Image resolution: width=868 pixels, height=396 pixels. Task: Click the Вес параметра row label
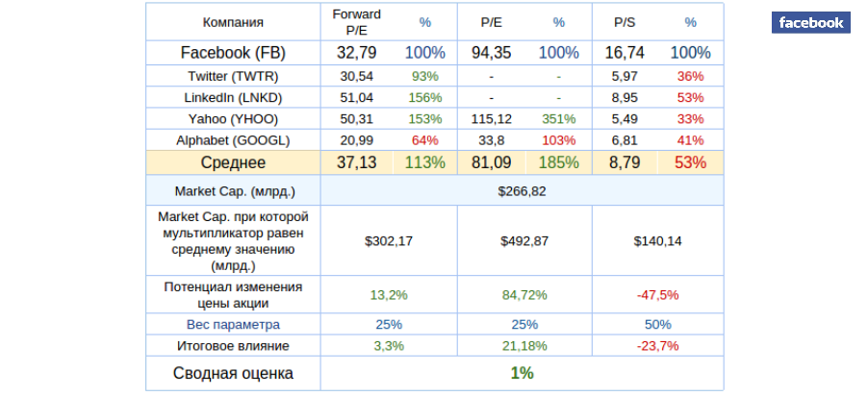[x=233, y=325]
